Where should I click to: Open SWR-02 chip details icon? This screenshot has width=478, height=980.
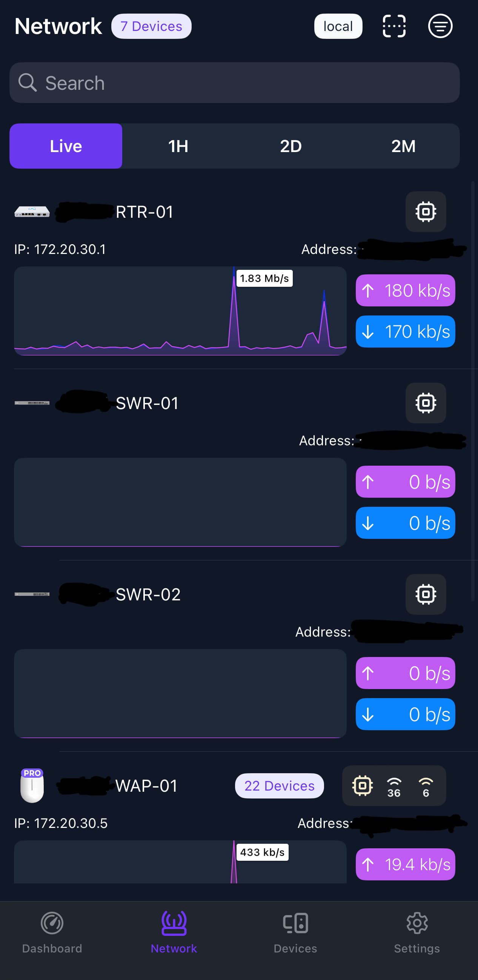point(426,594)
